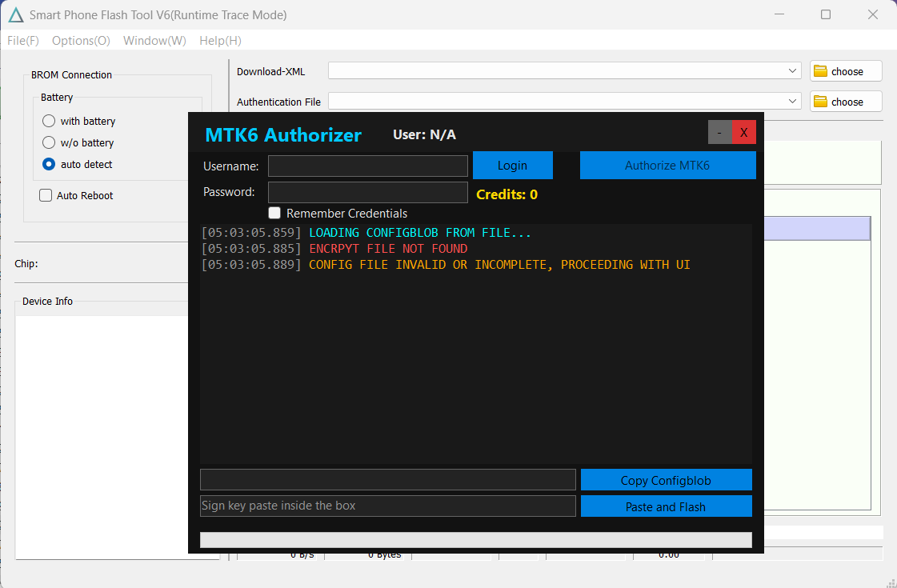
Task: Click the Paste and Flash button
Action: (x=666, y=506)
